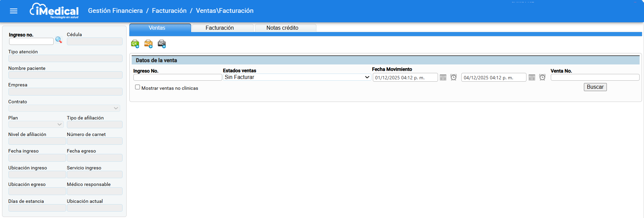The width and height of the screenshot is (644, 218).
Task: Open the Plan dropdown
Action: pyautogui.click(x=36, y=125)
